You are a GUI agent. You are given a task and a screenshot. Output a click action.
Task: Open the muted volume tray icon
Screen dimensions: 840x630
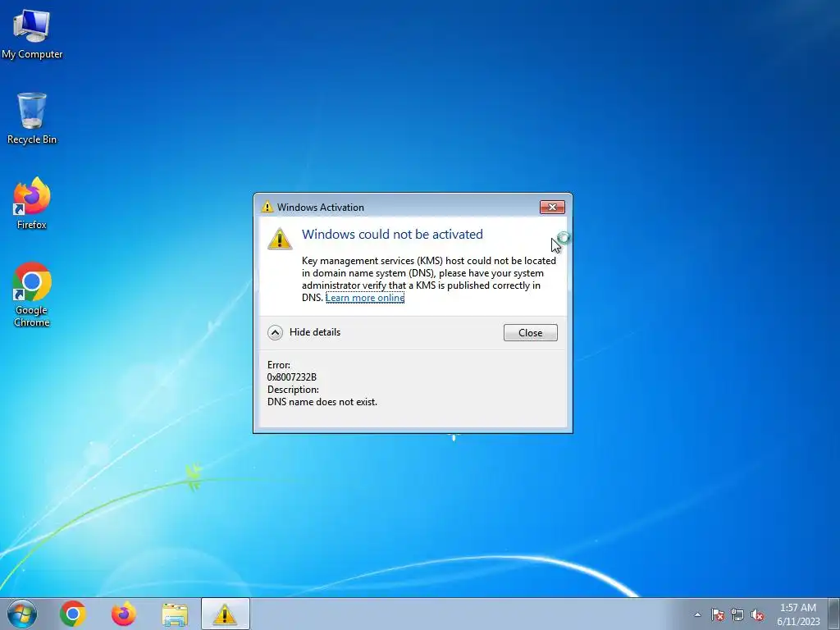(757, 614)
